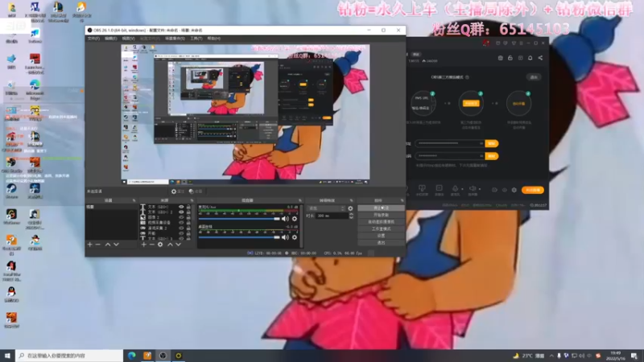Toggle visibility of 视频采集设备 source
This screenshot has width=644, height=362.
[181, 223]
